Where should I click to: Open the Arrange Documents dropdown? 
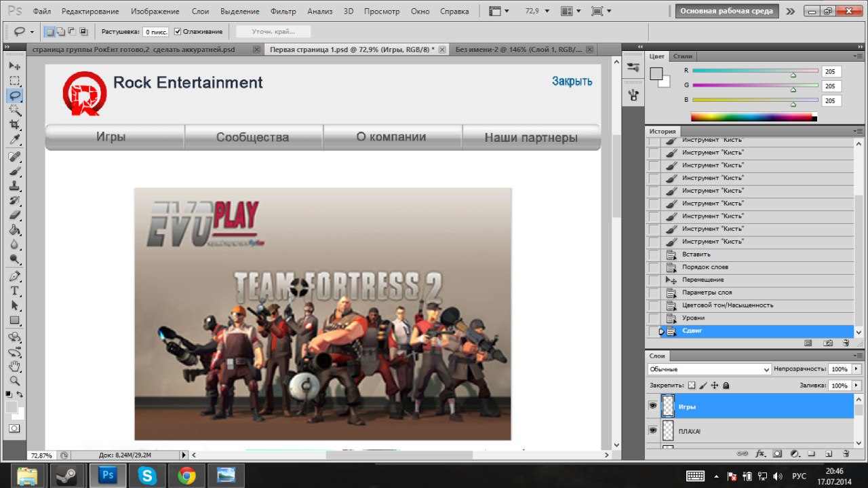point(571,12)
